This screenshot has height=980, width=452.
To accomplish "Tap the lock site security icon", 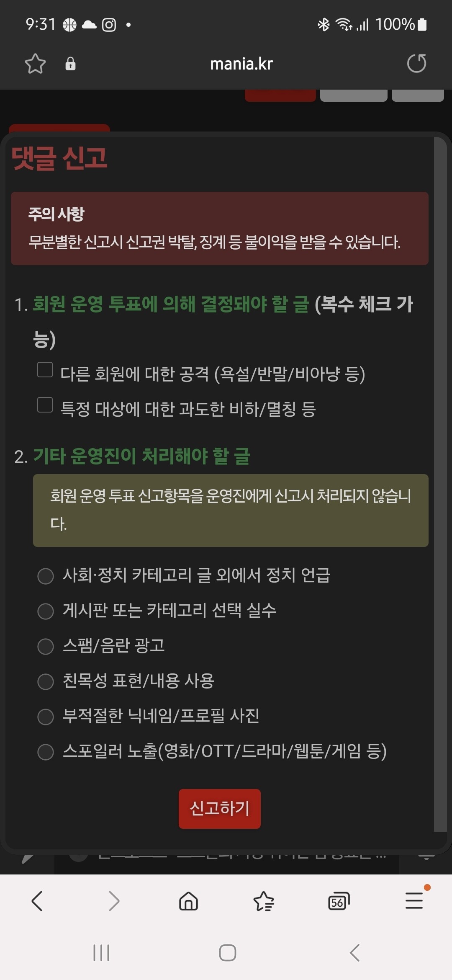I will point(70,64).
